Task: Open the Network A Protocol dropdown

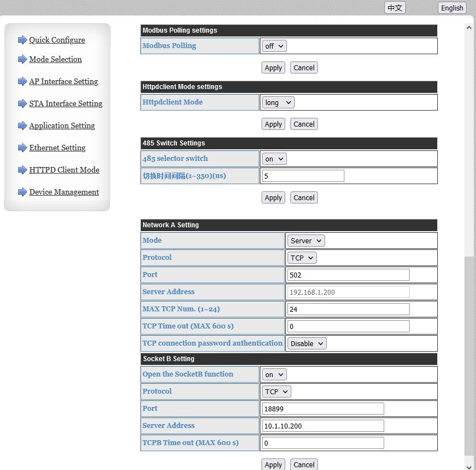Action: (x=302, y=258)
